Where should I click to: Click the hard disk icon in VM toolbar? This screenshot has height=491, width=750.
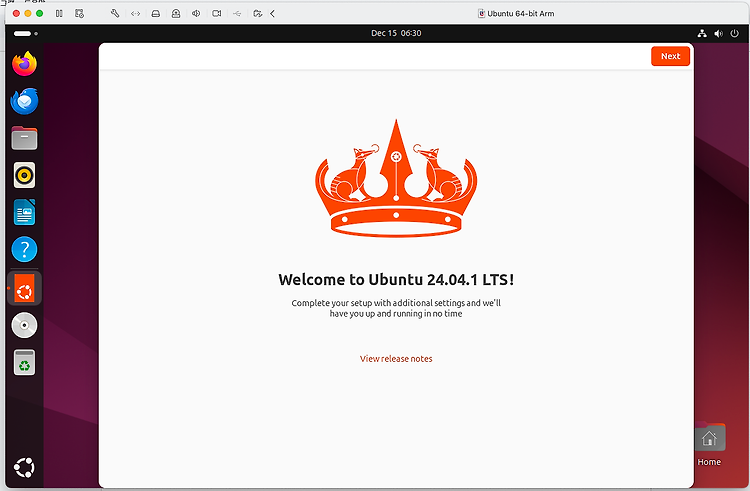(155, 13)
